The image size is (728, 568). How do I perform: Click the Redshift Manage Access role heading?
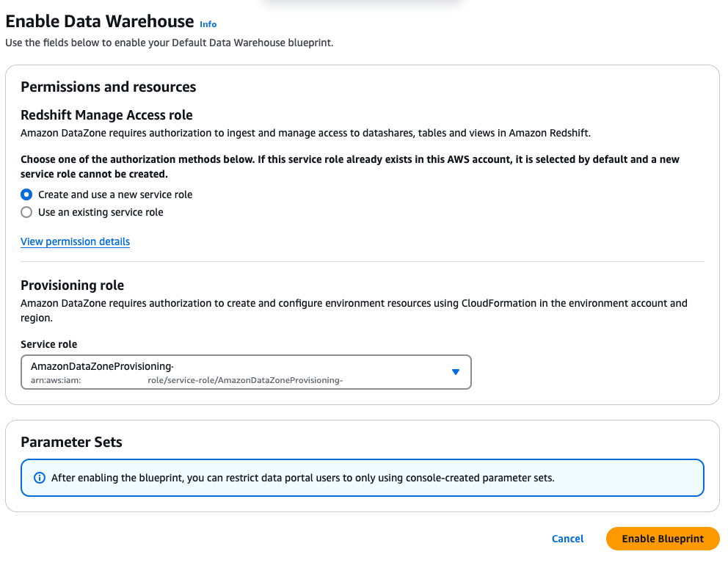[106, 114]
